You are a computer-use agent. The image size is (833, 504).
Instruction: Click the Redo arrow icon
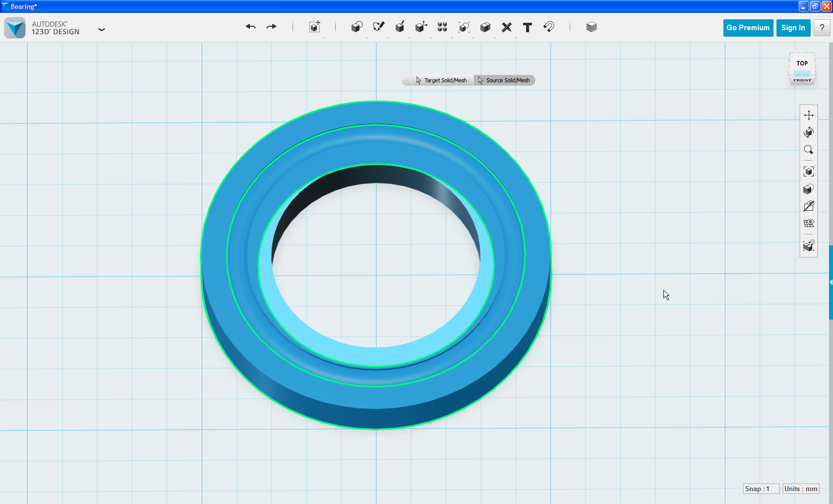click(x=271, y=27)
